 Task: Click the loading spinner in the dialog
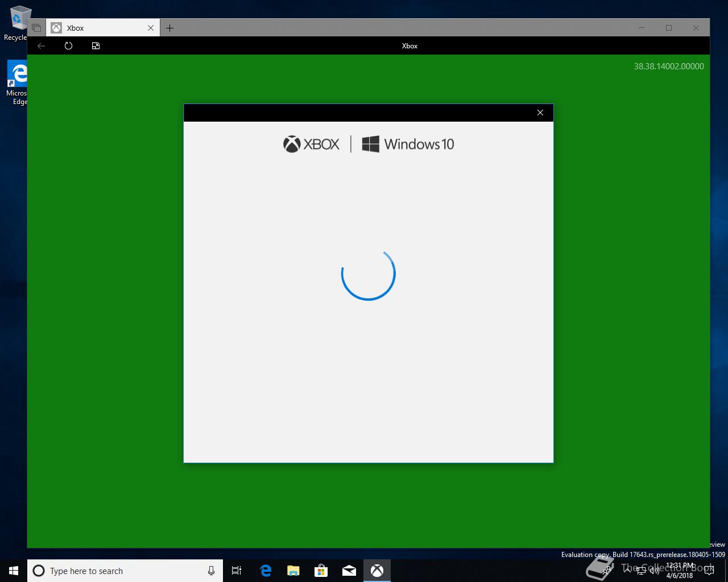(369, 274)
